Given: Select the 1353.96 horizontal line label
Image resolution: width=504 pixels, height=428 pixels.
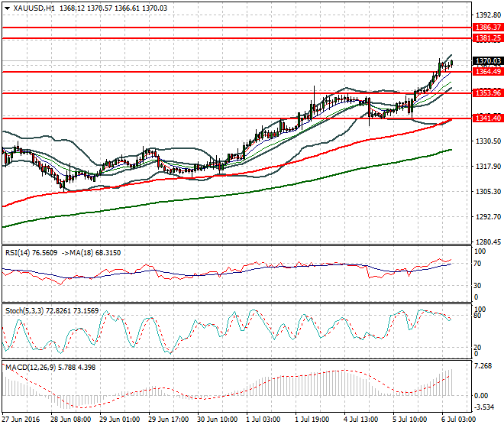Looking at the screenshot, I should [488, 93].
